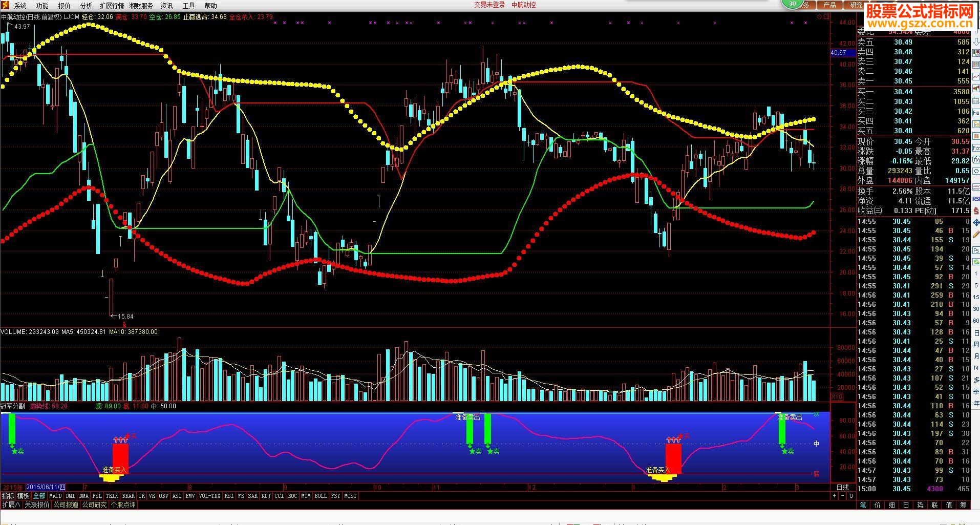Image resolution: width=980 pixels, height=525 pixels.
Task: Open the quote list grid icon
Action: point(976,64)
